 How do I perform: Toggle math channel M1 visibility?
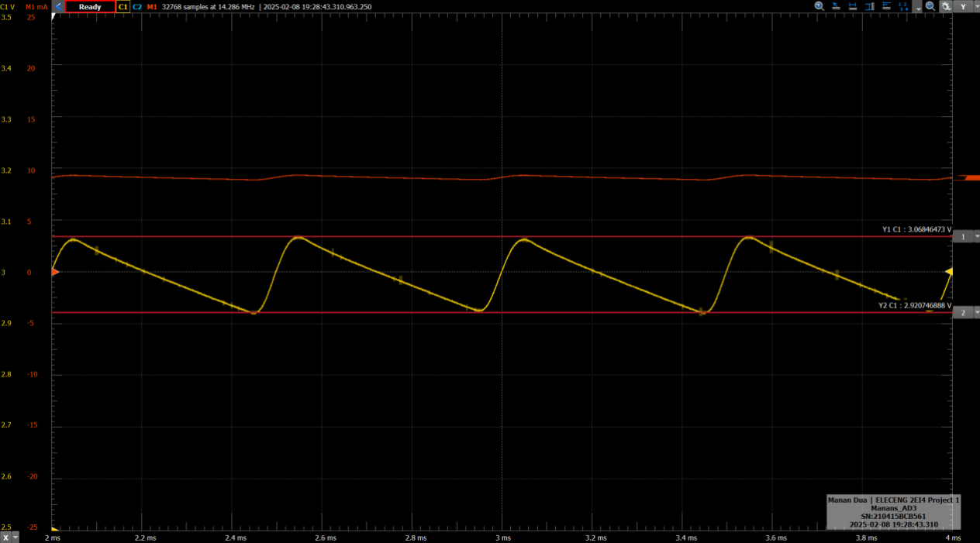click(150, 6)
